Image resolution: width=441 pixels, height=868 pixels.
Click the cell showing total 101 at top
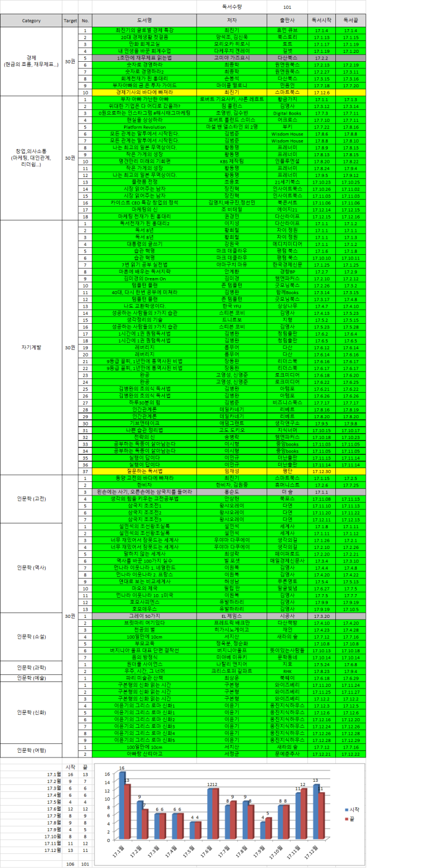click(287, 7)
